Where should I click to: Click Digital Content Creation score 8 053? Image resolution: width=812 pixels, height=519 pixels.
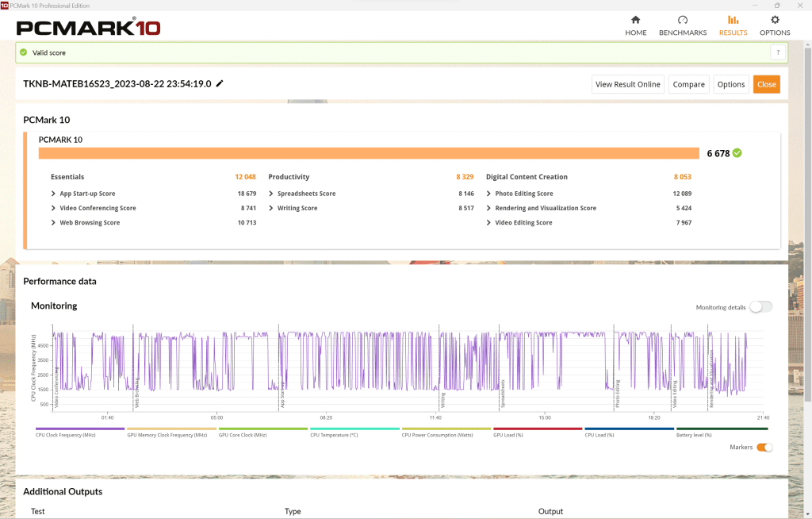[x=682, y=177]
